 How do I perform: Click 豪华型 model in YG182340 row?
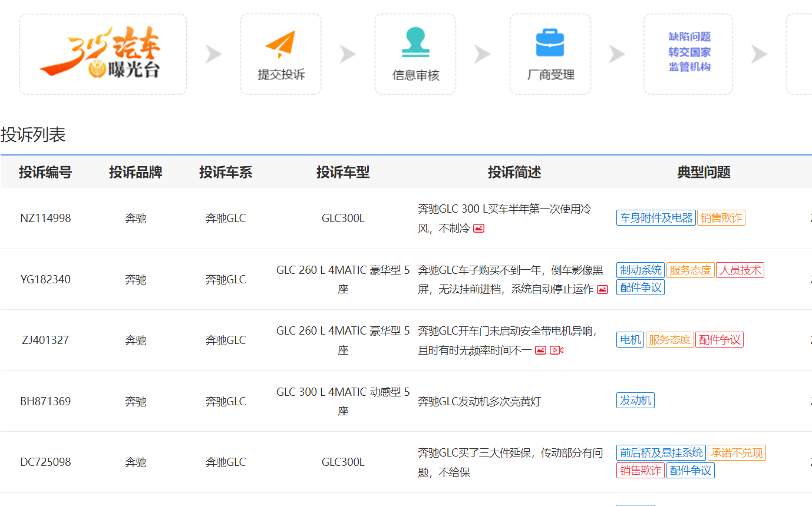point(343,280)
